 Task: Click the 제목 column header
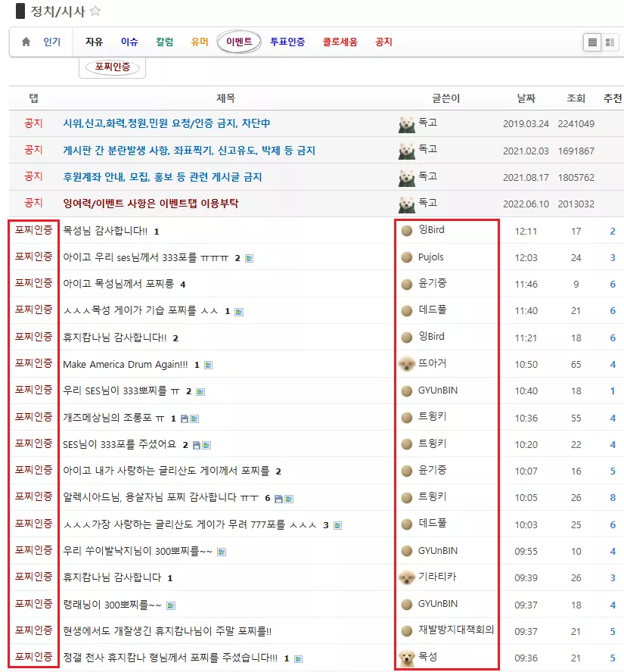click(225, 98)
